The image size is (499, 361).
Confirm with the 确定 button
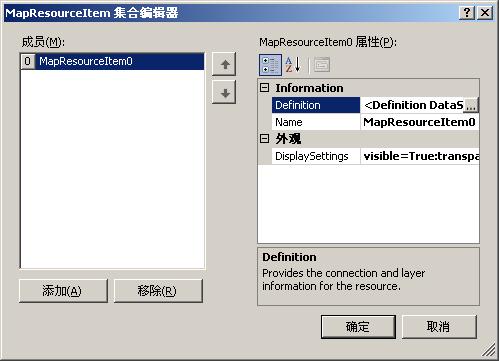[x=358, y=327]
